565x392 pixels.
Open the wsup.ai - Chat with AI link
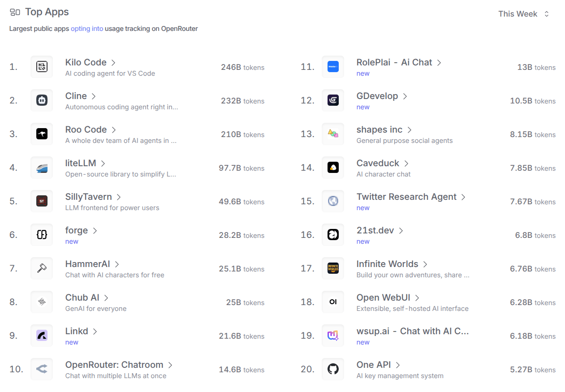point(413,331)
